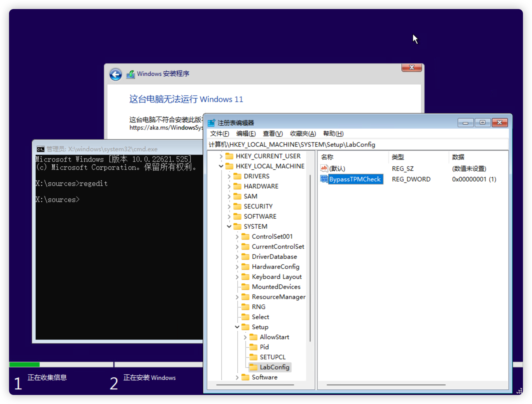The width and height of the screenshot is (532, 404).
Task: Select the RNG registry key
Action: 258,307
